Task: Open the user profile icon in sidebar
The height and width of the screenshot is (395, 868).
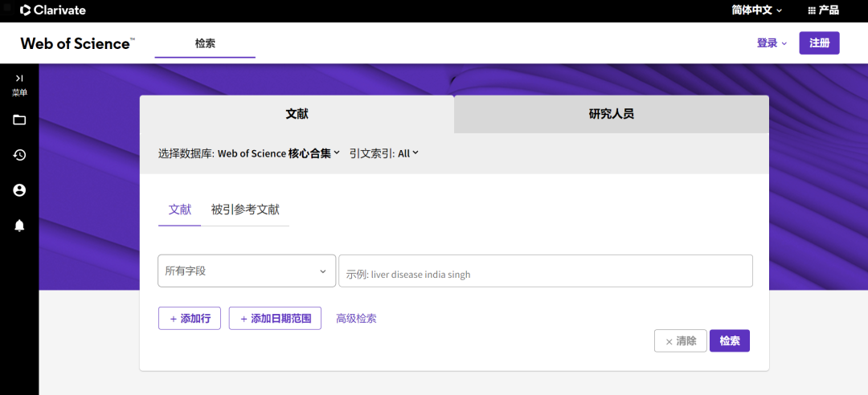Action: tap(19, 190)
